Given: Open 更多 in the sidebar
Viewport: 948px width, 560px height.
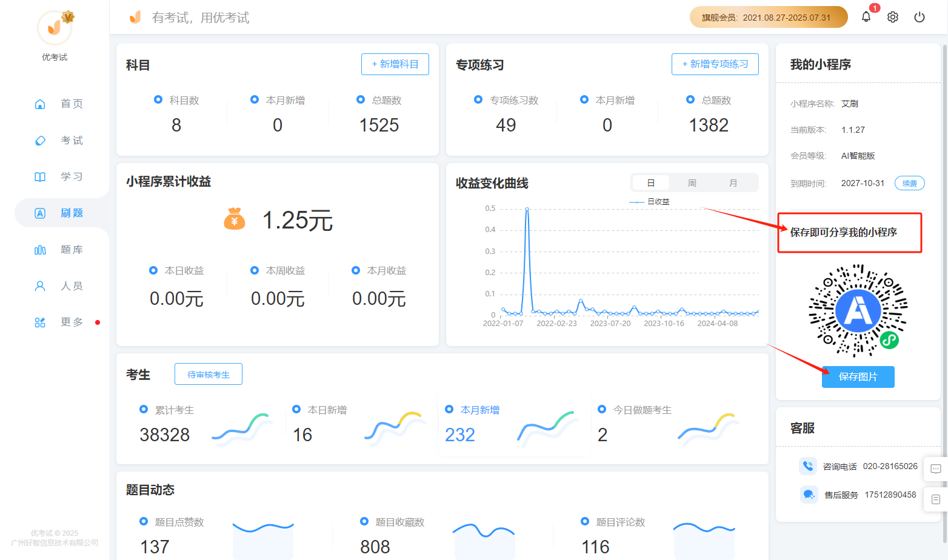Looking at the screenshot, I should tap(72, 322).
